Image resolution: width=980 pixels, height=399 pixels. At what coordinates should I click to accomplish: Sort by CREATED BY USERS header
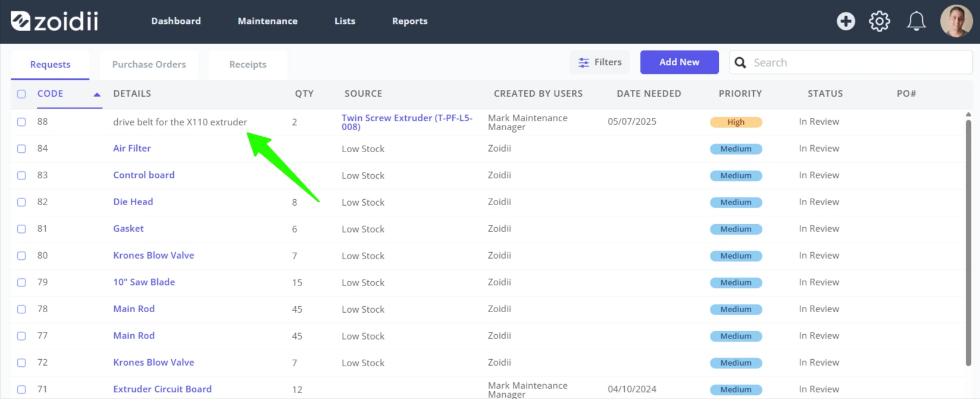[x=538, y=94]
